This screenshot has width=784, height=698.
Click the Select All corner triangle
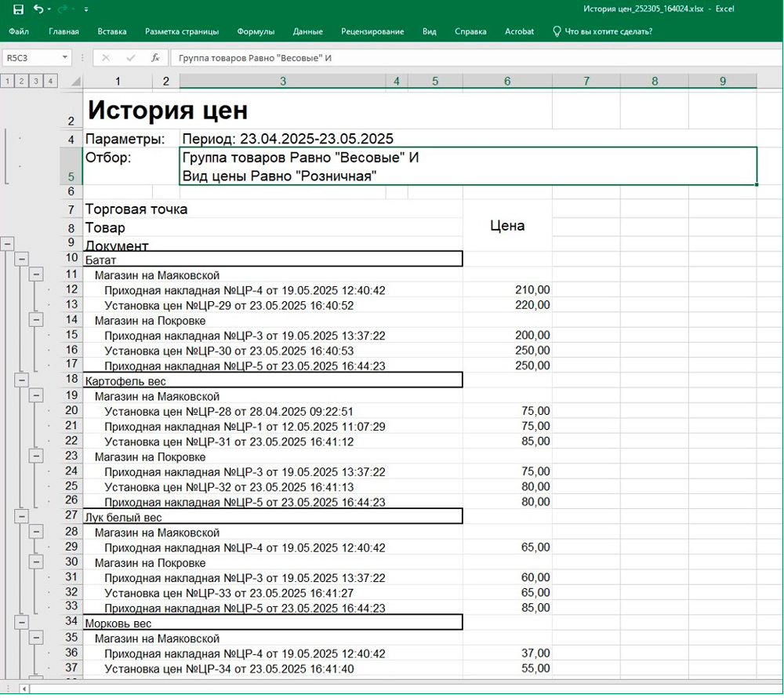(75, 81)
